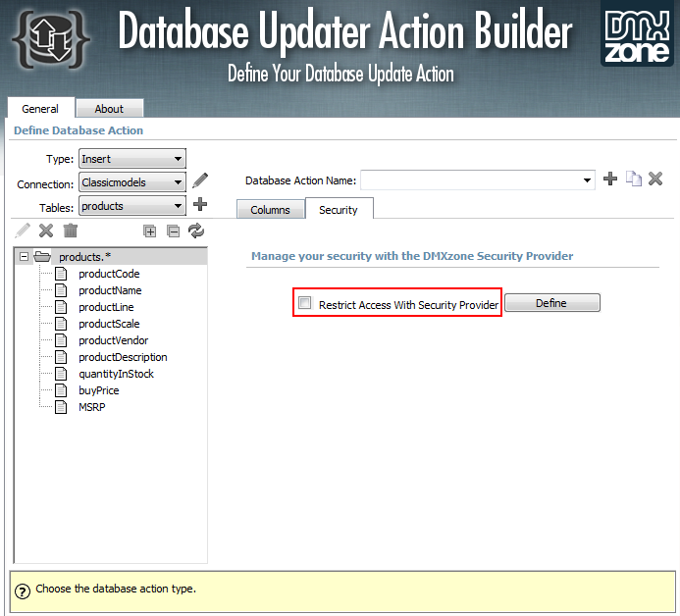Click the Define button
Image resolution: width=680 pixels, height=616 pixels.
(552, 302)
